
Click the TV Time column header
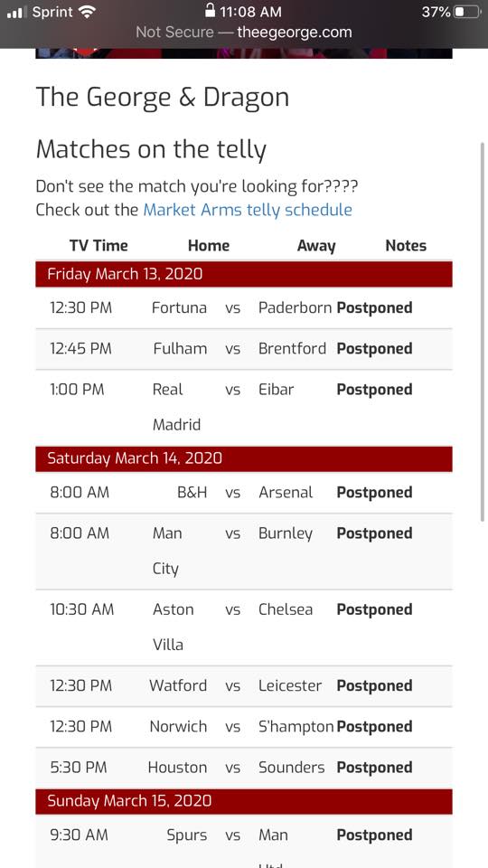coord(99,246)
